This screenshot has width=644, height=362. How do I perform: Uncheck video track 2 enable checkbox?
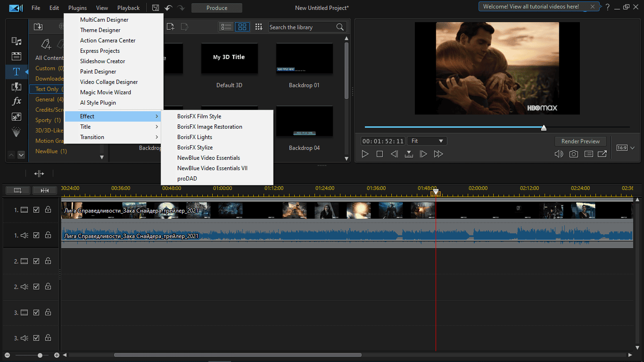pos(37,261)
